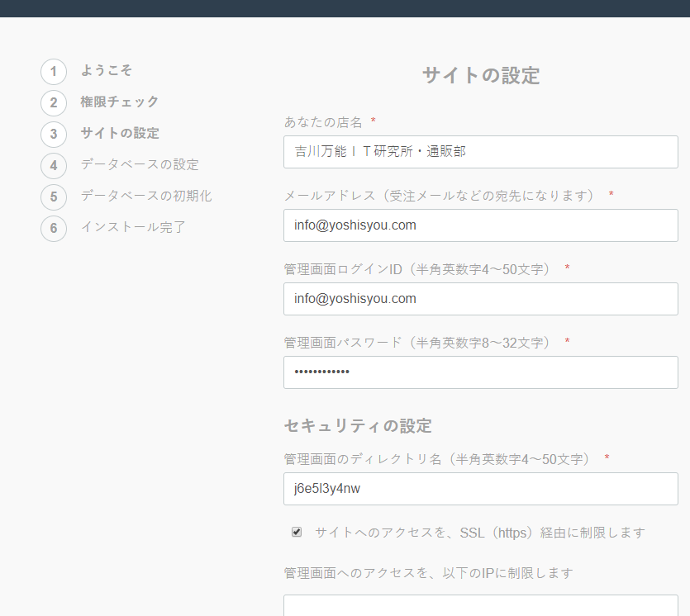Jump to データベースの設定 step label
This screenshot has width=690, height=616.
tap(140, 164)
